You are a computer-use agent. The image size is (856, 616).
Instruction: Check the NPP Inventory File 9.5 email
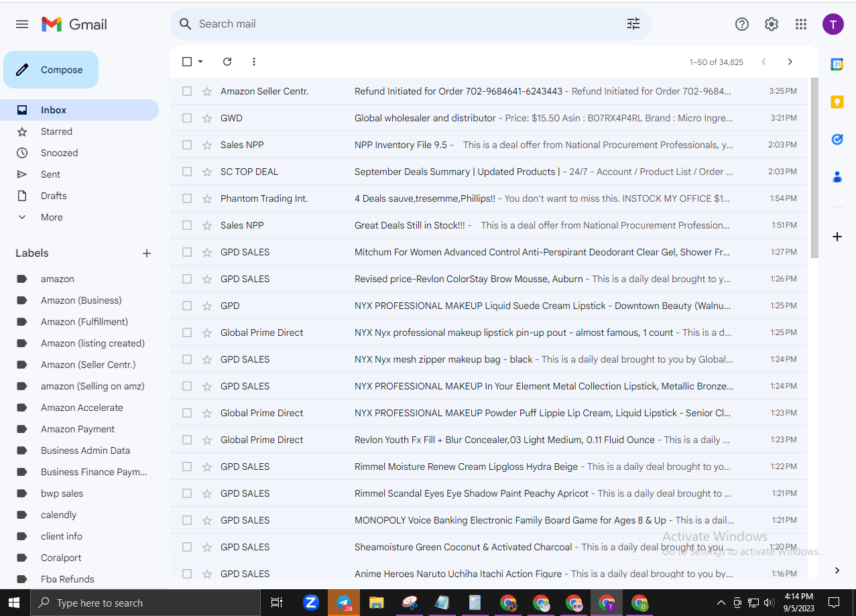pos(187,145)
